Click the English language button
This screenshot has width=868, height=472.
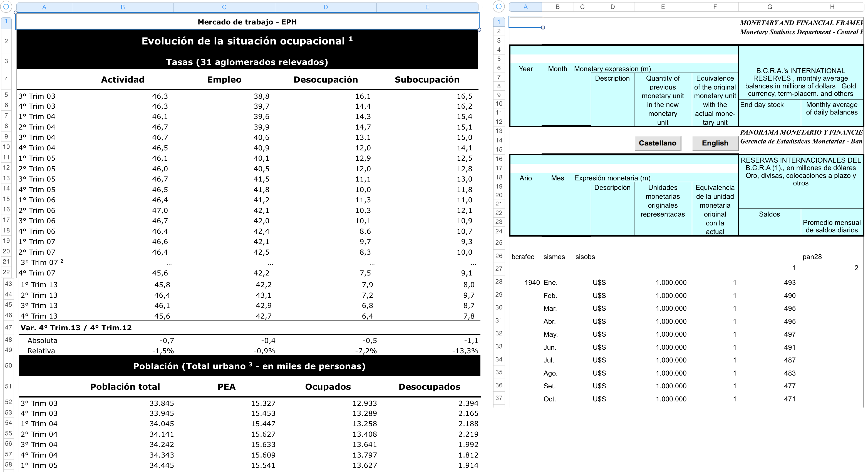pos(715,143)
